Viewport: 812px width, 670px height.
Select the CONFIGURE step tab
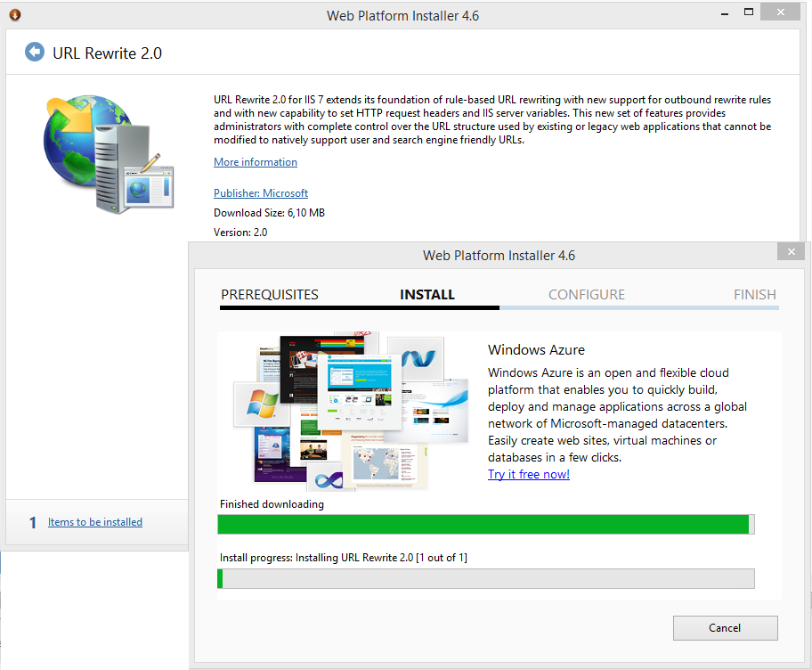587,295
